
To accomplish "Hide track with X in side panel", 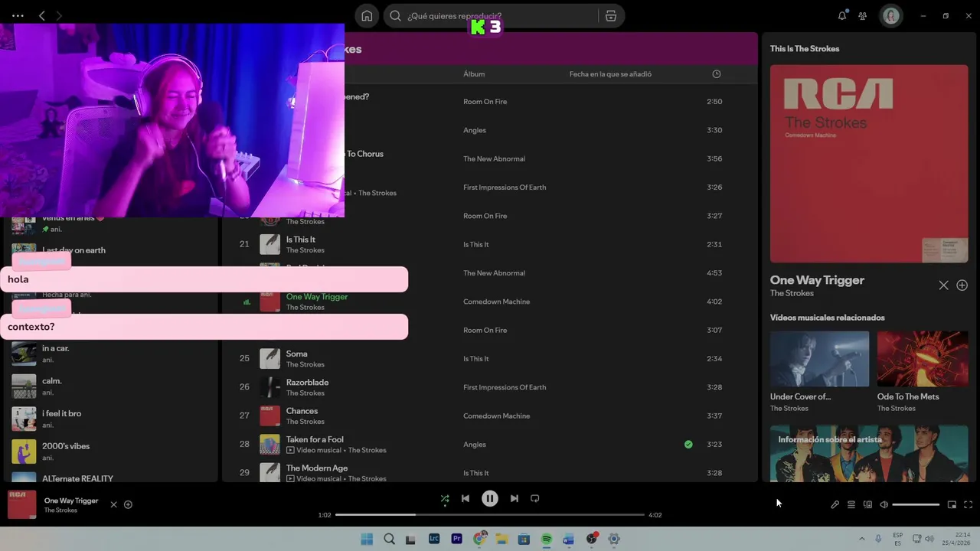I will (943, 285).
